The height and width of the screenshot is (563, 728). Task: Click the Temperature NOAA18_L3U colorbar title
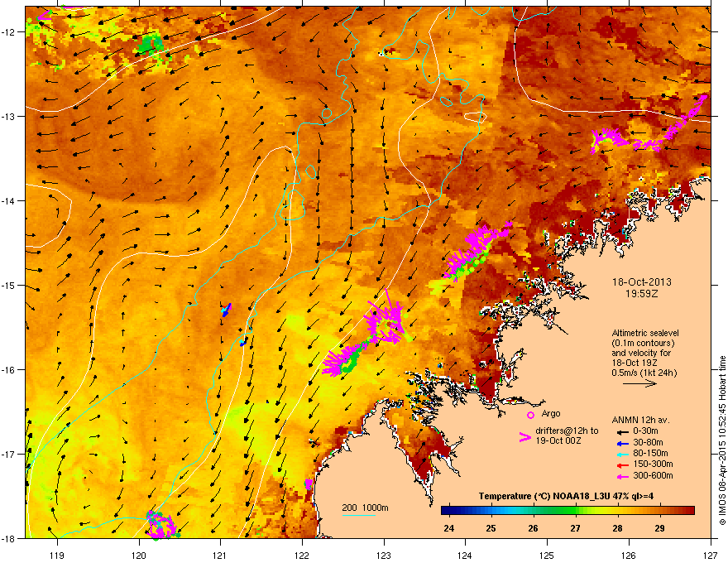pyautogui.click(x=566, y=496)
